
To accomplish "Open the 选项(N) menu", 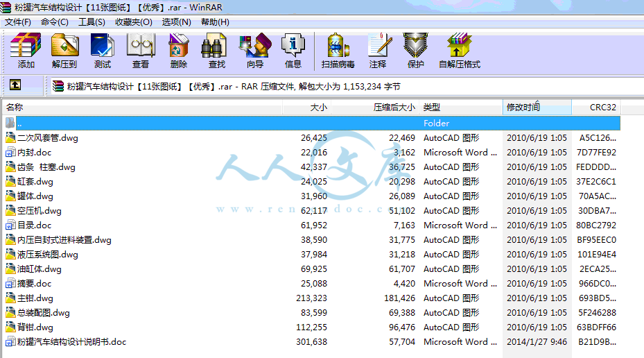I will pos(176,22).
